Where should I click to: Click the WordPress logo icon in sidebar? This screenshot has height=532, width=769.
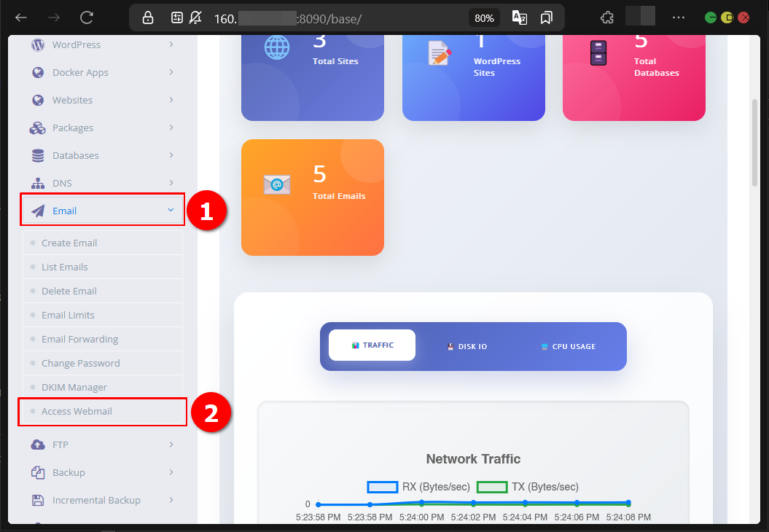pos(38,44)
